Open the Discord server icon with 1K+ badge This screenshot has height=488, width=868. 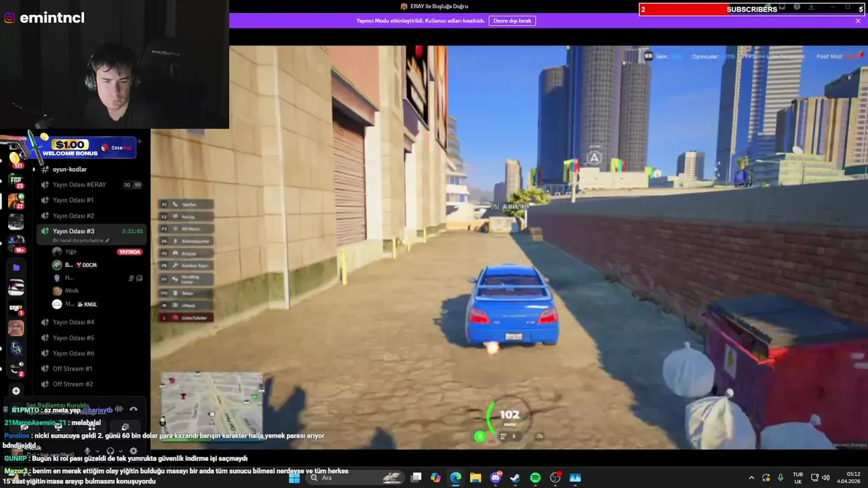(x=16, y=243)
